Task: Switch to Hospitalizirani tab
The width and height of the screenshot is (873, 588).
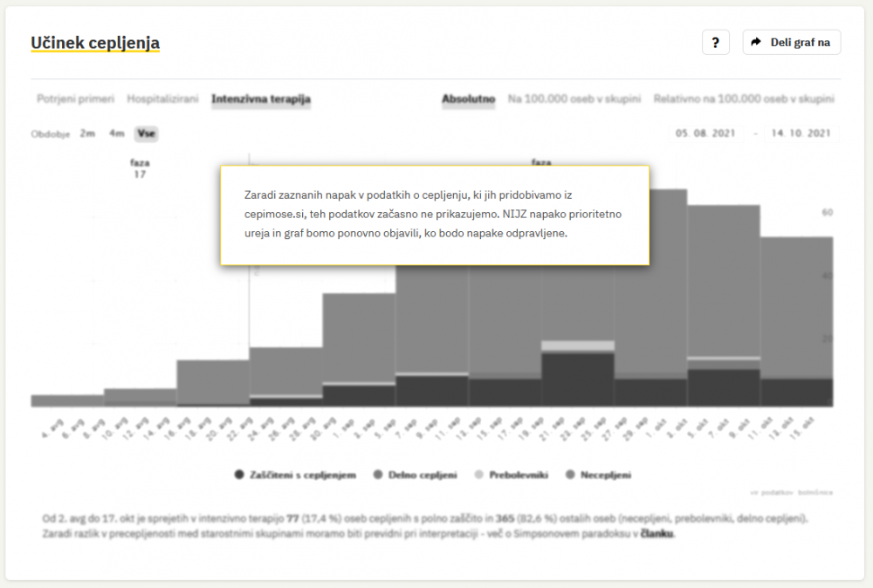Action: 162,99
